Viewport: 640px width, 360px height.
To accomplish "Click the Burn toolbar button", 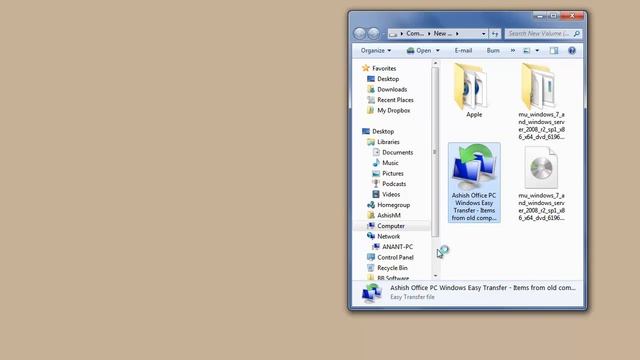I will click(493, 50).
